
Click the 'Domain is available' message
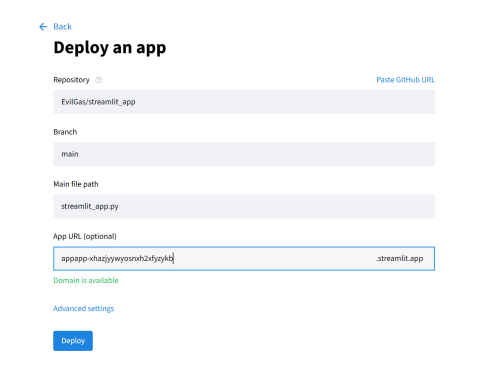point(86,280)
